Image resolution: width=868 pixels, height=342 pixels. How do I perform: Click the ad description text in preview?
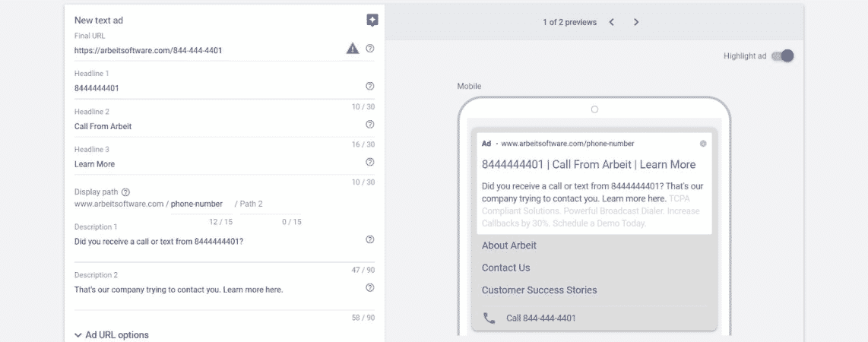[592, 204]
